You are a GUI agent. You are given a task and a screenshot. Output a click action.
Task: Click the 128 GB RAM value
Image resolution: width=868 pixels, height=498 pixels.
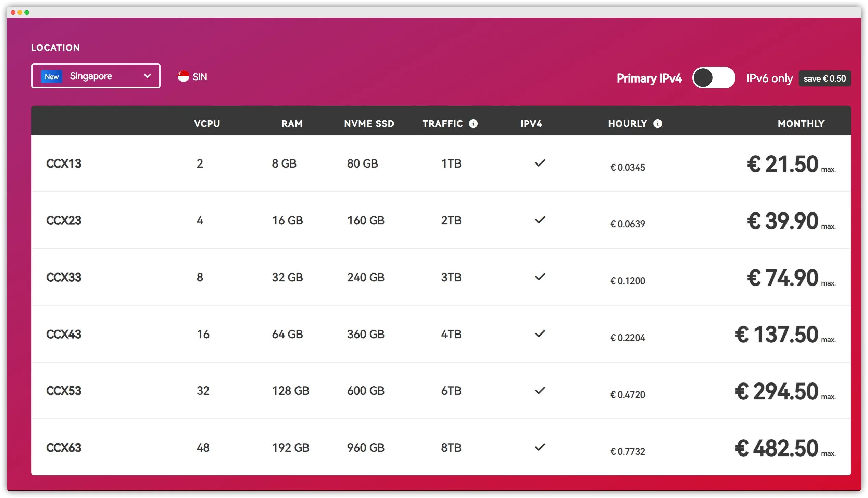click(x=291, y=391)
